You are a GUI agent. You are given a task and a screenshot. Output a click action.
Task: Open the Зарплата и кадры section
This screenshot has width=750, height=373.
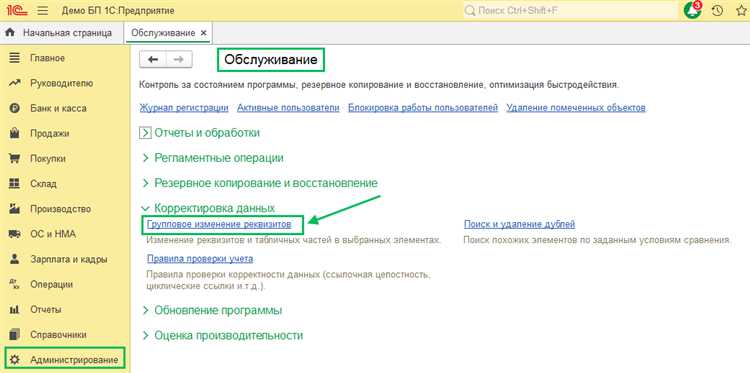tap(68, 259)
